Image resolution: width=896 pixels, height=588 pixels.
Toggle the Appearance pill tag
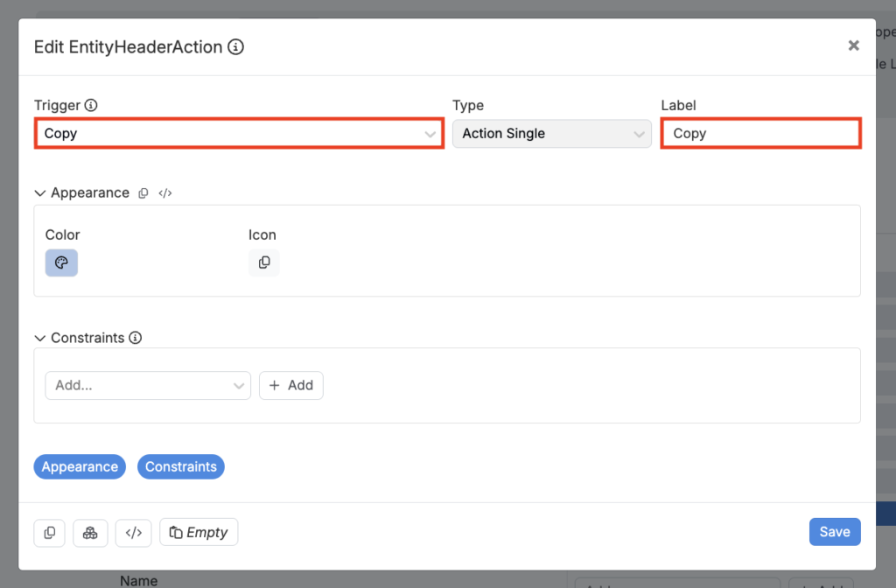[x=80, y=467]
